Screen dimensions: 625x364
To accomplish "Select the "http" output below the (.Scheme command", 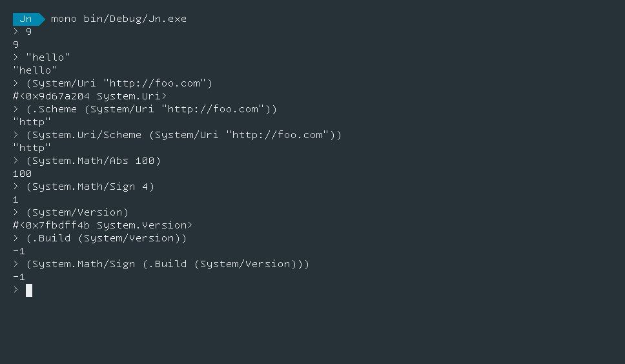I will click(x=32, y=122).
